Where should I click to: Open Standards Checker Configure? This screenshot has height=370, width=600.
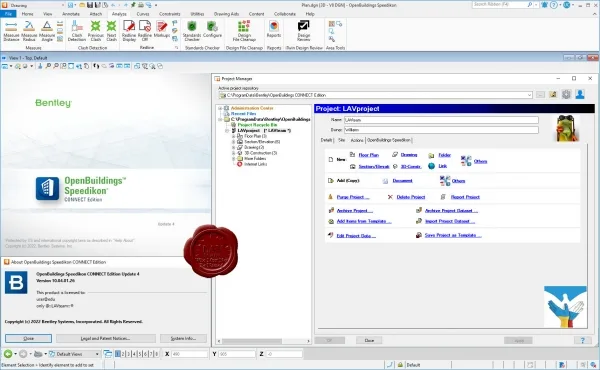pos(212,29)
